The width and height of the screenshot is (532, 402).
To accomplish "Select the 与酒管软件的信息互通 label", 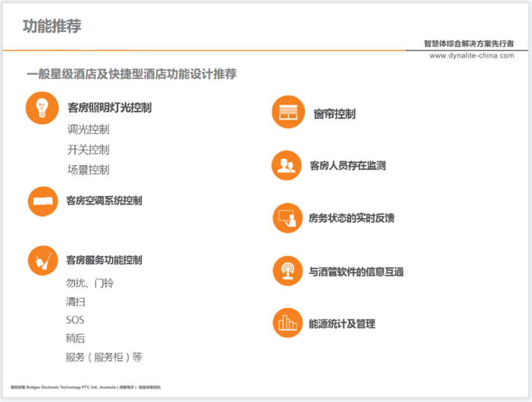I will [356, 271].
